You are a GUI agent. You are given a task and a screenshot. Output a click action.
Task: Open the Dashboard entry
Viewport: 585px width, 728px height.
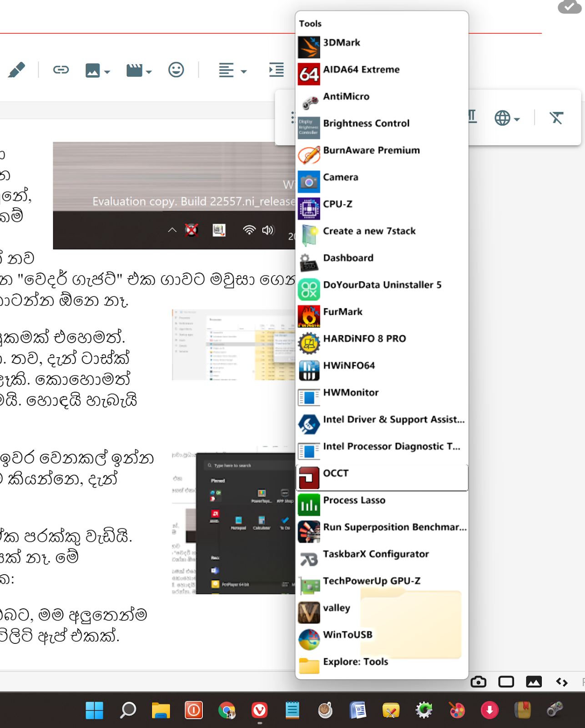pyautogui.click(x=382, y=262)
